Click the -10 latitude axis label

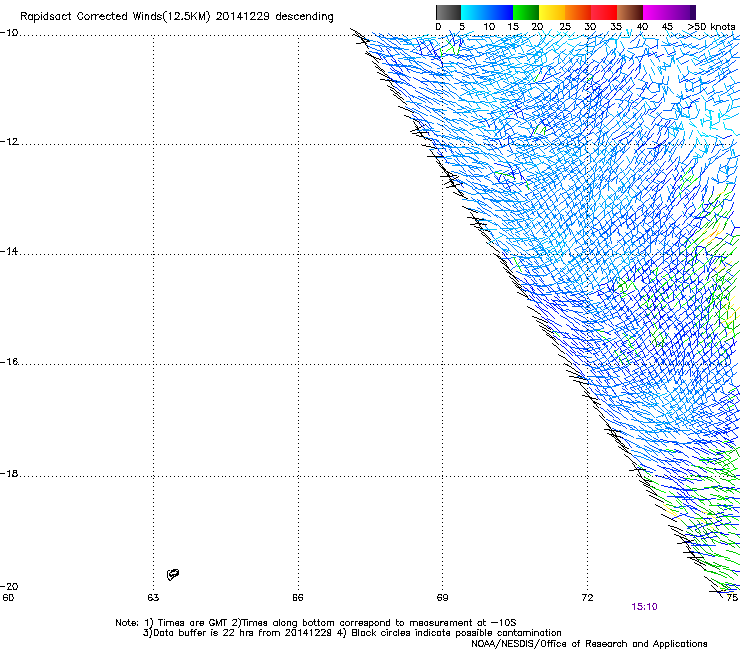9,33
